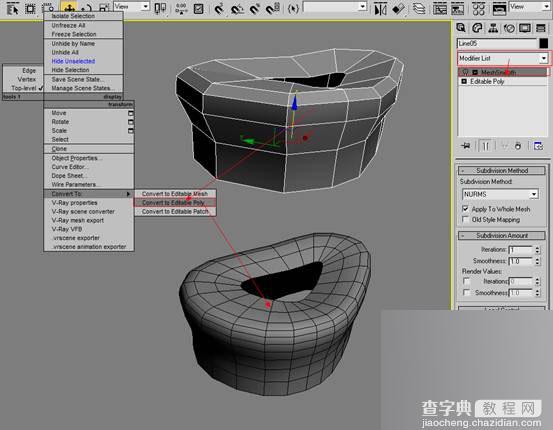Choose Convert to Editable Patch
This screenshot has height=430, width=553.
click(175, 211)
